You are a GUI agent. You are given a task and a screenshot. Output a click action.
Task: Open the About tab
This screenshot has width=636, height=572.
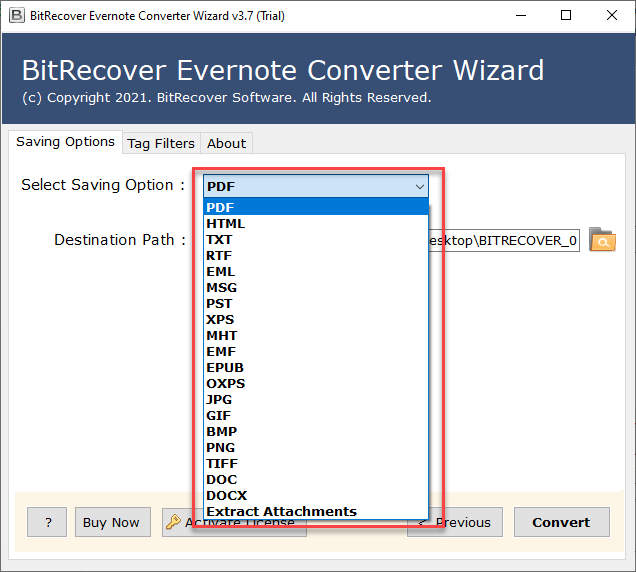click(x=226, y=143)
